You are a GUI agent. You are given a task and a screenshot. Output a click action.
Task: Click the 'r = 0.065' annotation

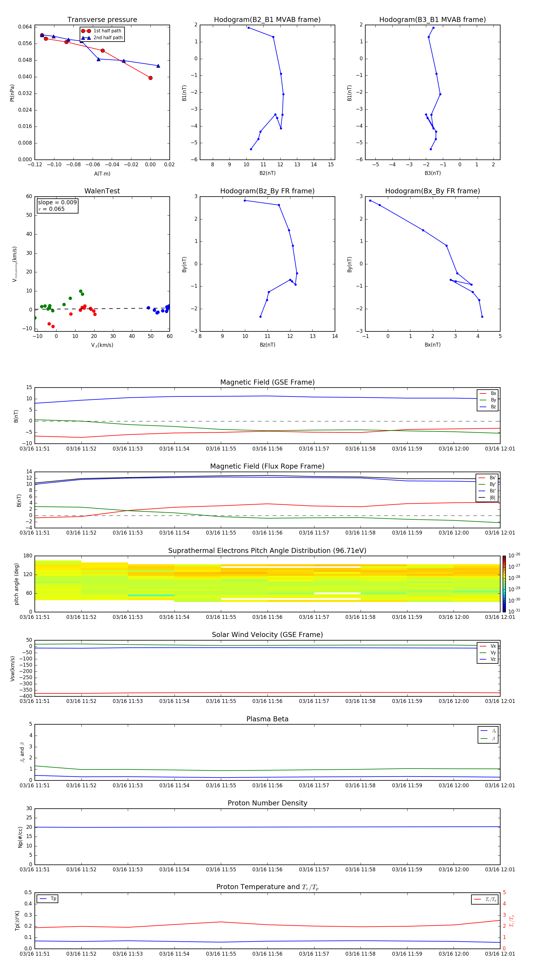51,209
